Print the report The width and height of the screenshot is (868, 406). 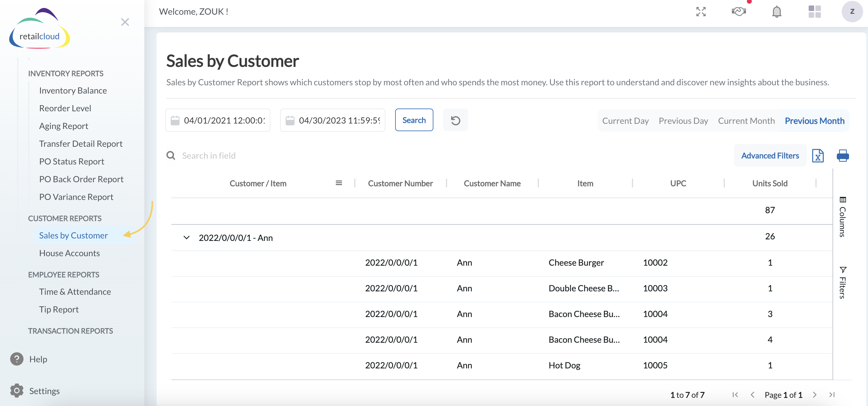842,155
